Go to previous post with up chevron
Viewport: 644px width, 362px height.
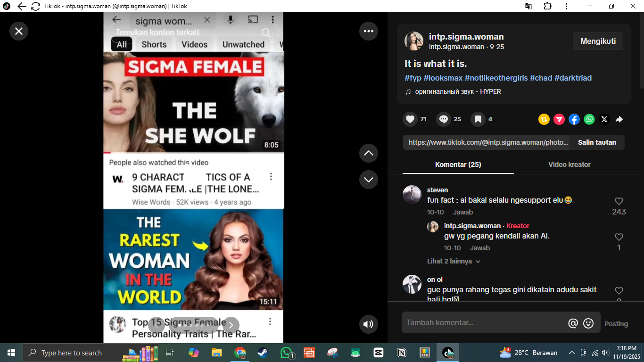pyautogui.click(x=368, y=153)
